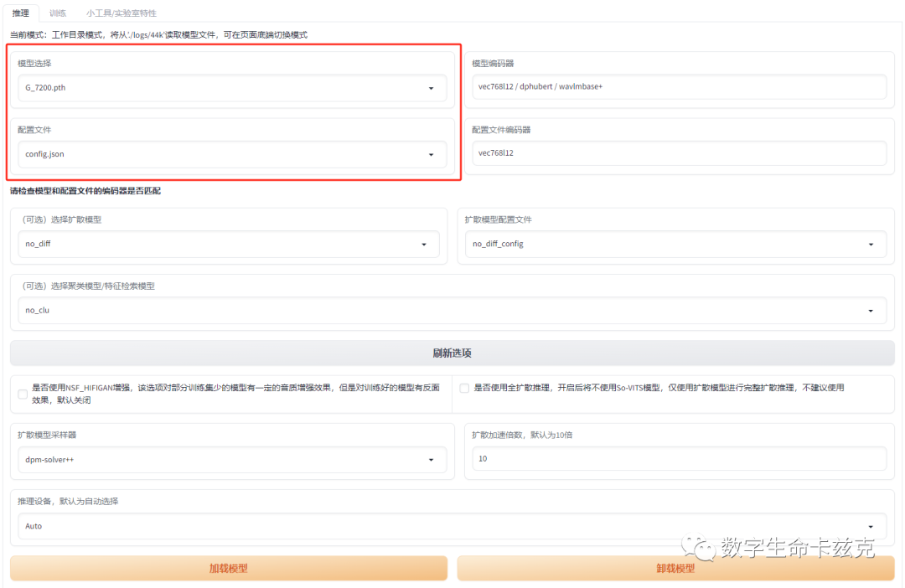Click the 刷新选项 button
905x588 pixels.
452,353
